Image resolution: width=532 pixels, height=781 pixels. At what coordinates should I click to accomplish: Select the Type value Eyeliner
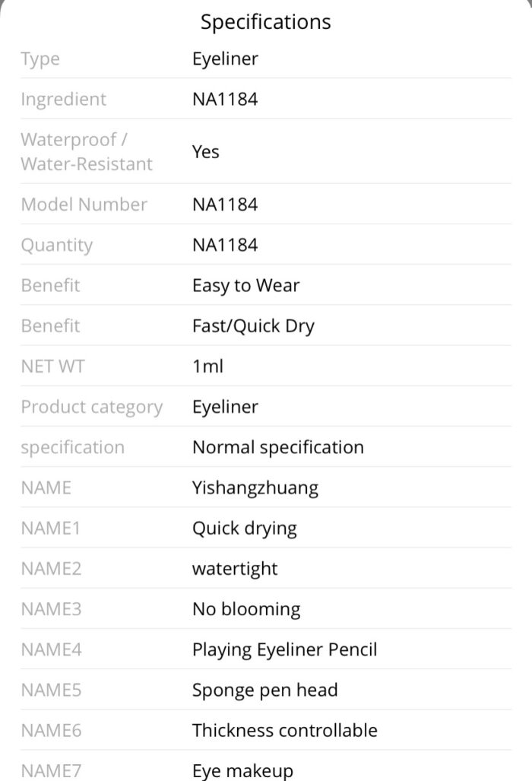pyautogui.click(x=225, y=59)
